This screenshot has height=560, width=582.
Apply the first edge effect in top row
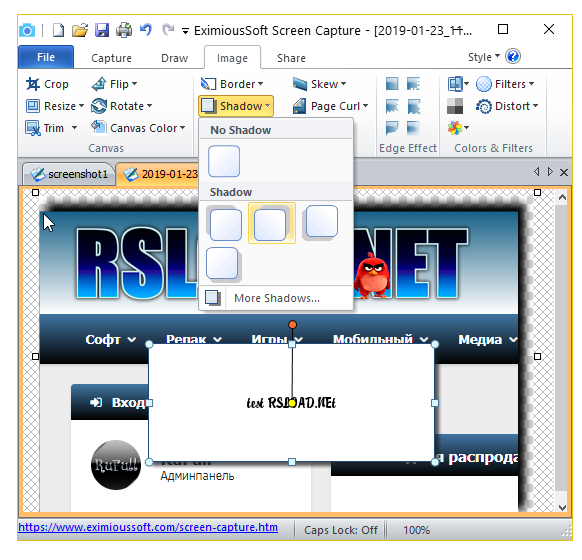coord(392,84)
